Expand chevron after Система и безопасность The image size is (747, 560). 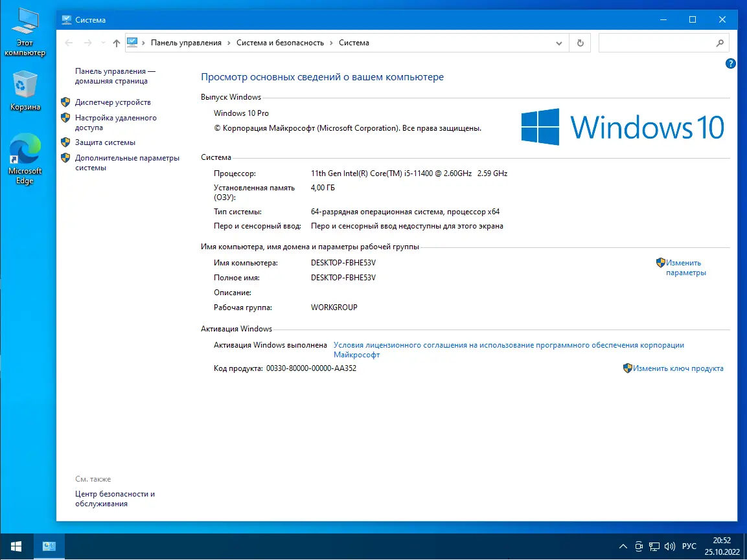click(x=331, y=43)
